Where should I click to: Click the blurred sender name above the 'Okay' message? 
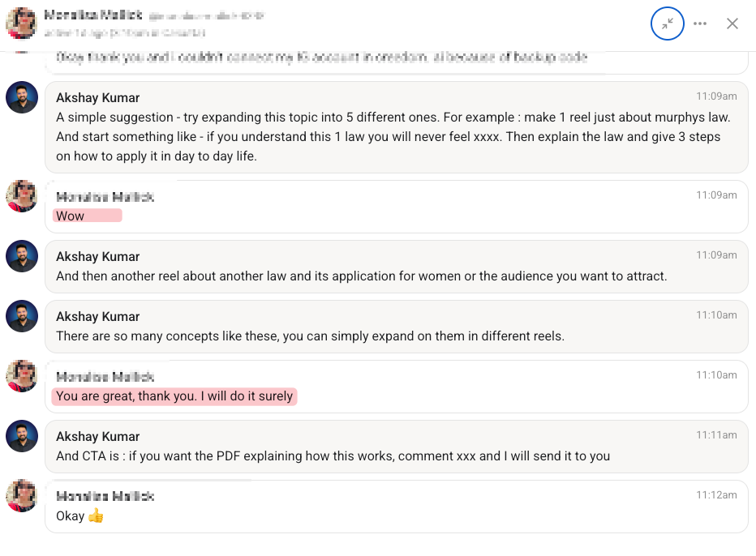pos(105,496)
